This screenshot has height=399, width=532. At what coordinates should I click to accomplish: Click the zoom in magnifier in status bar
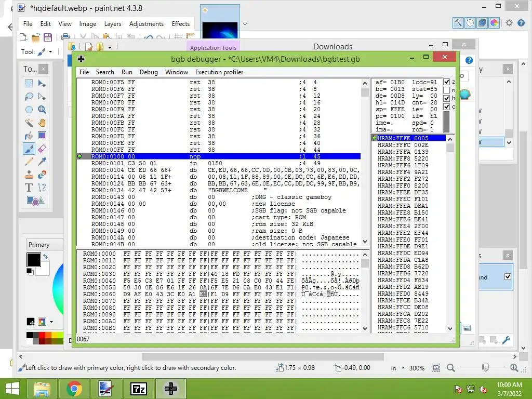point(514,368)
